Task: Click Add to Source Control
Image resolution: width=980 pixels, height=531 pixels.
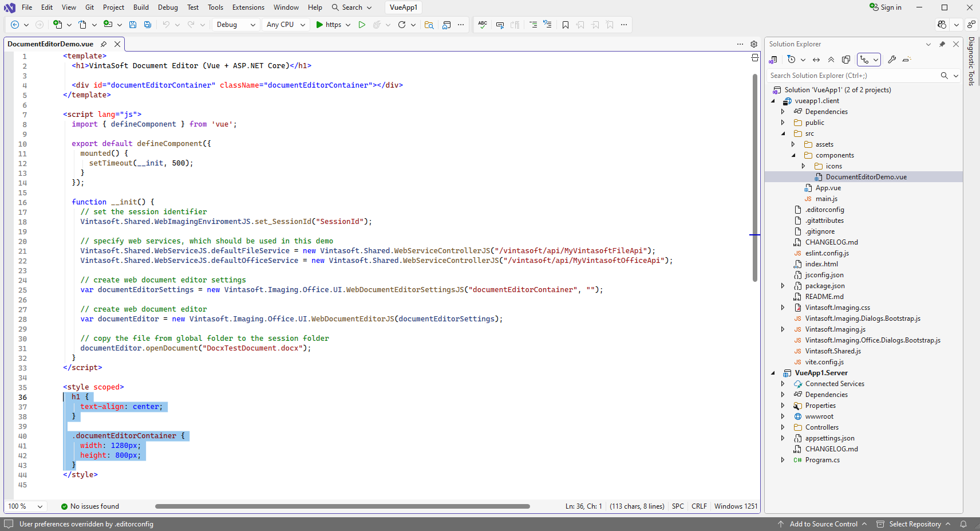Action: [823, 524]
